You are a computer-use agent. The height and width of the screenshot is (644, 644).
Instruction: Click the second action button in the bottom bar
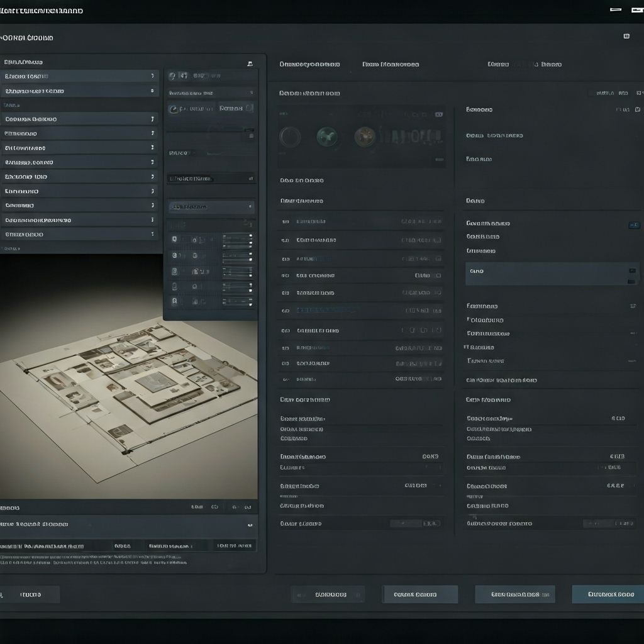tap(419, 594)
